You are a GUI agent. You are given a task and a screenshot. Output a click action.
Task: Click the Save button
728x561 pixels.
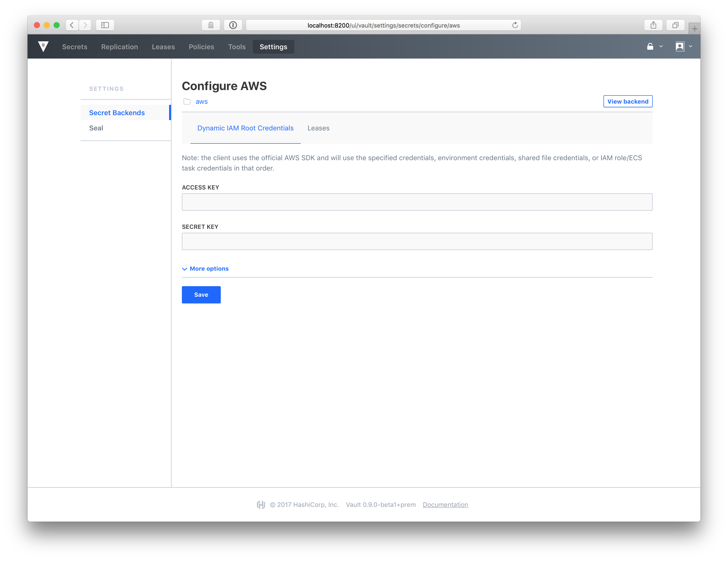pos(201,295)
